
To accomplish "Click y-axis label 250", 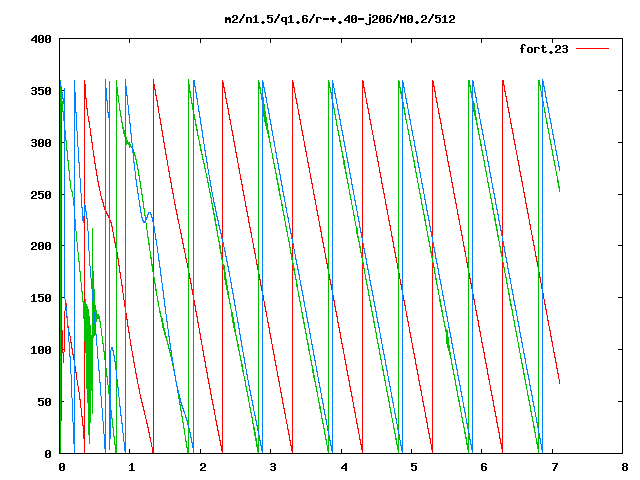I will coord(41,195).
